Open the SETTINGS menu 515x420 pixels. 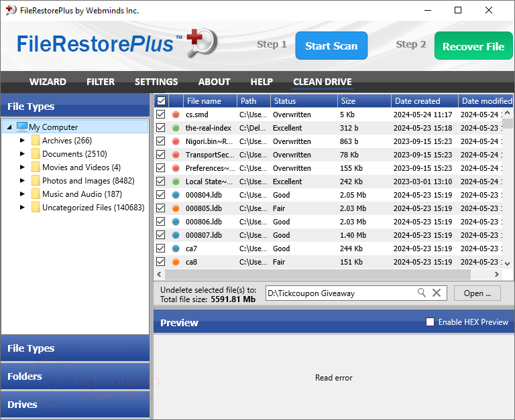(x=156, y=82)
